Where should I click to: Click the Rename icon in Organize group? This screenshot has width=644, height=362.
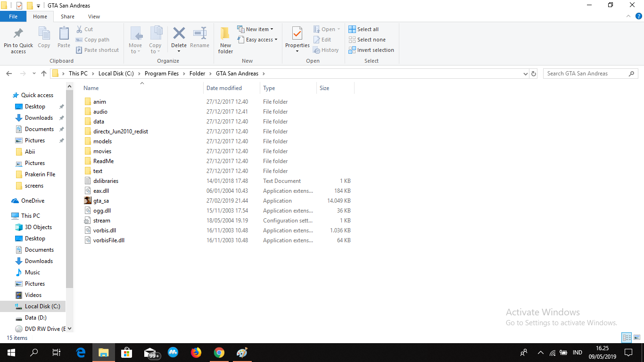click(199, 38)
